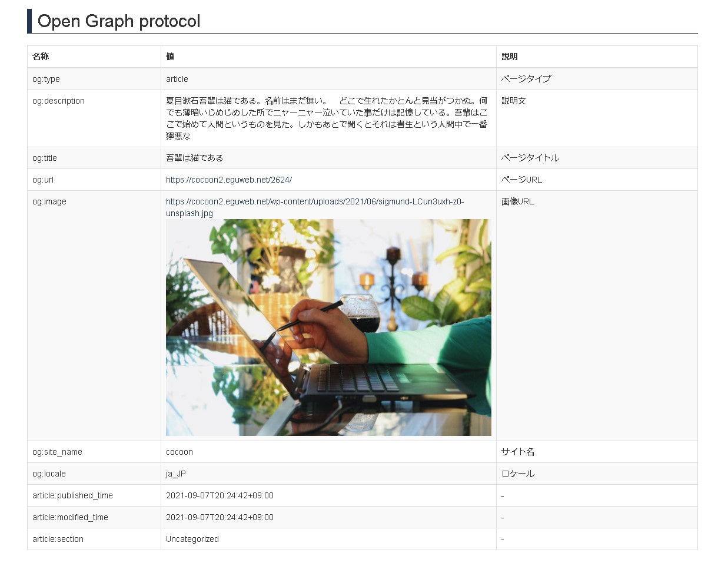Click the "ページタイトル" description cell
This screenshot has height=569, width=728.
[x=528, y=158]
